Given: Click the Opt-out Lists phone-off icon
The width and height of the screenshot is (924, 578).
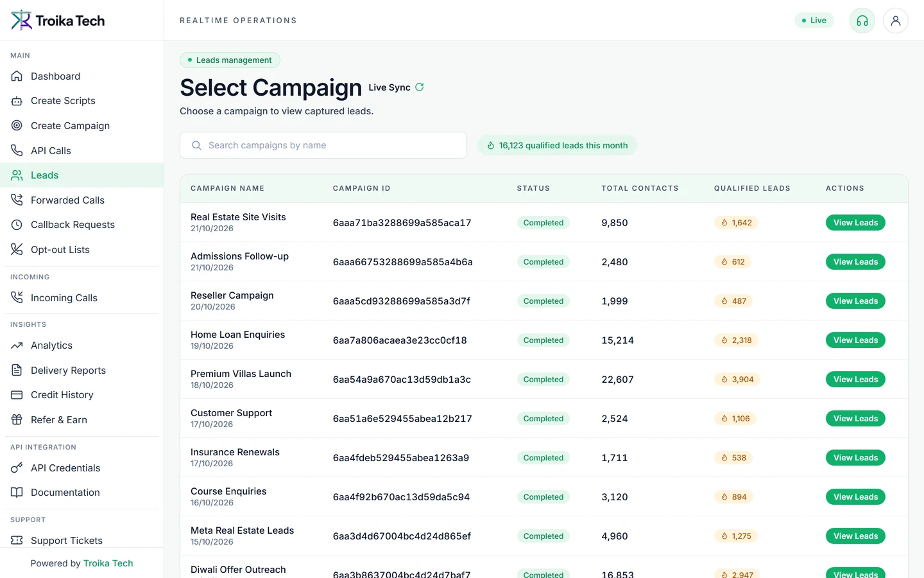Looking at the screenshot, I should point(17,249).
